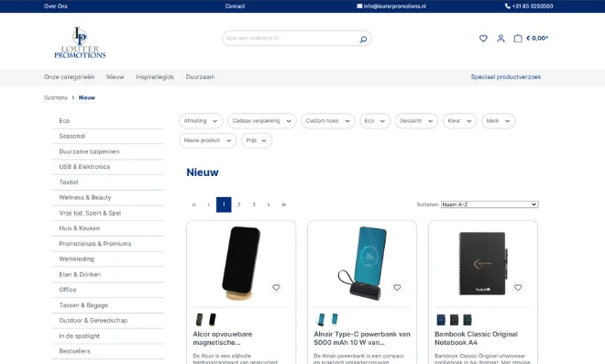Open USB & Elektronica sidebar category
This screenshot has height=364, width=605.
point(107,167)
